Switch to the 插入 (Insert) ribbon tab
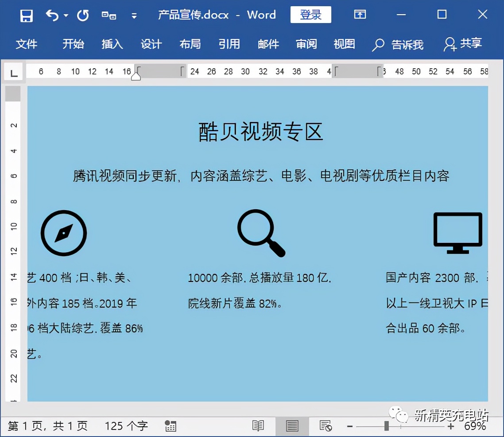 click(x=112, y=44)
